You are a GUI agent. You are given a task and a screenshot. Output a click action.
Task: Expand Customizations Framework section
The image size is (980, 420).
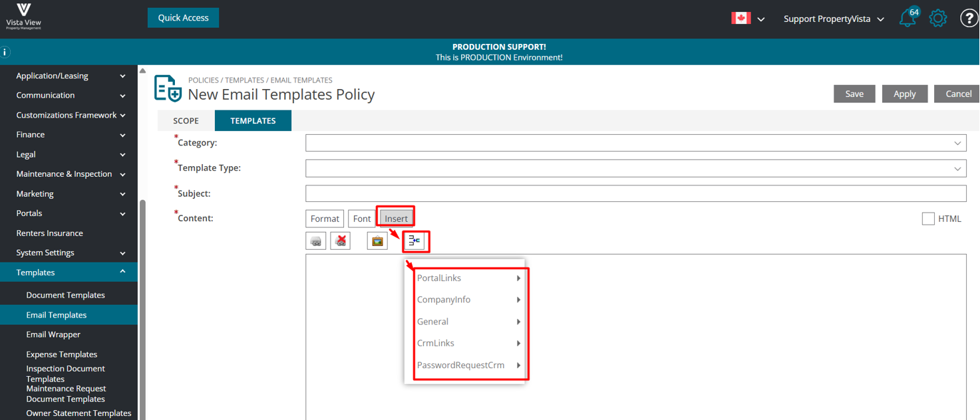point(69,115)
